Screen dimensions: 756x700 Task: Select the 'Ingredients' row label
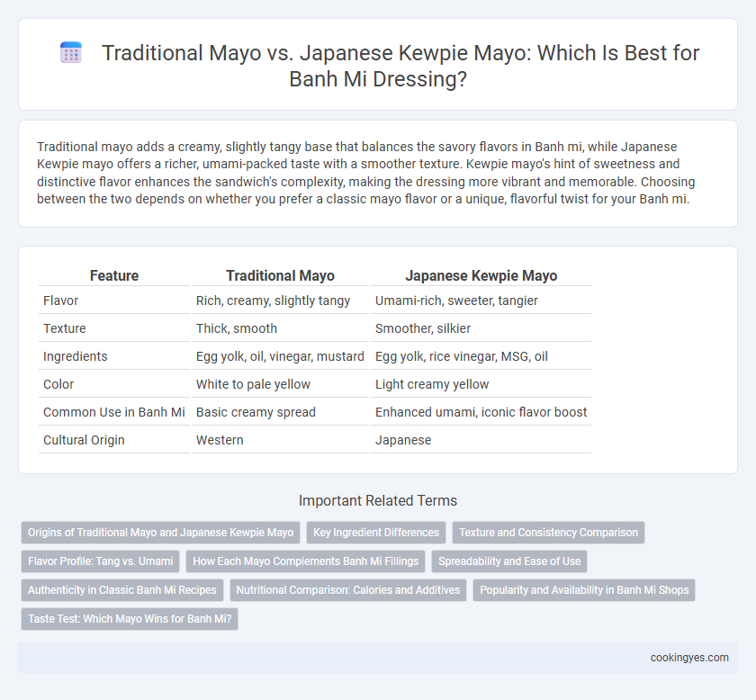76,356
